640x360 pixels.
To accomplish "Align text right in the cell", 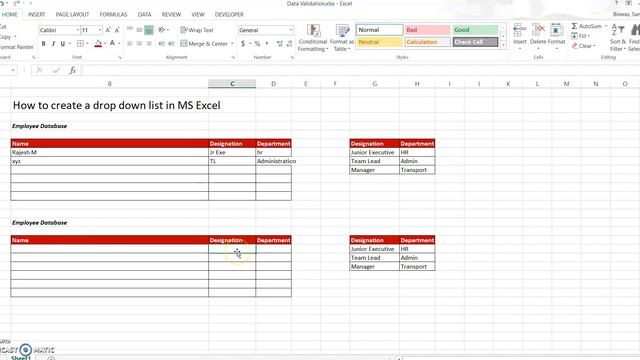I will [149, 44].
